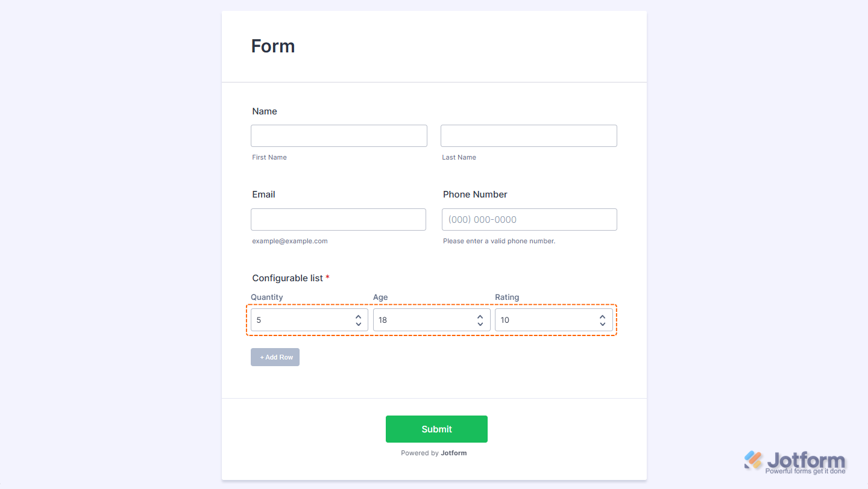Image resolution: width=868 pixels, height=489 pixels.
Task: Click the Rating field showing 10
Action: [x=546, y=320]
